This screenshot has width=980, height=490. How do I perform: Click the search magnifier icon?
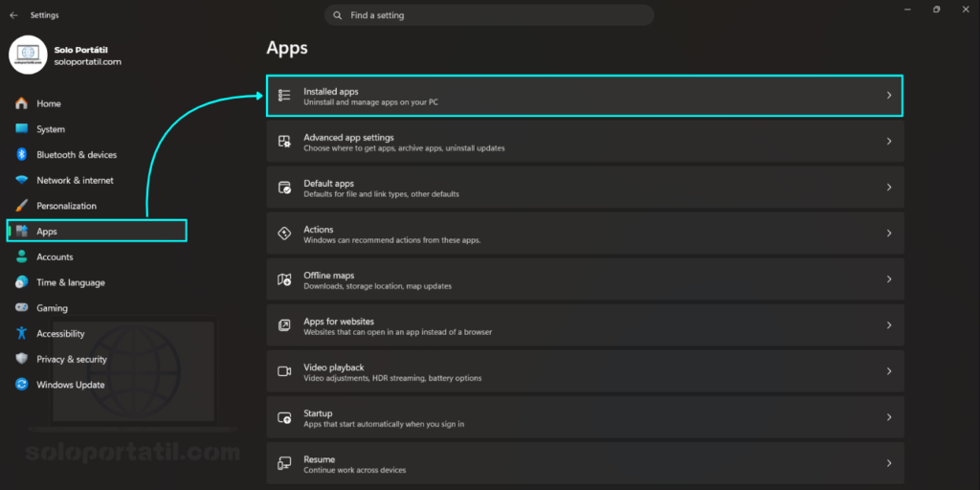tap(338, 15)
